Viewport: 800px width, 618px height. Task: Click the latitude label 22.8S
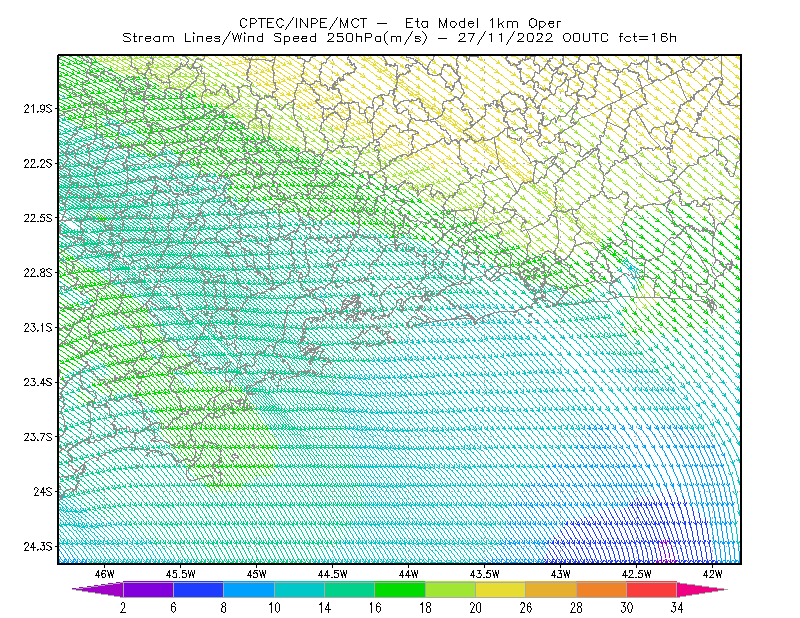pyautogui.click(x=38, y=273)
